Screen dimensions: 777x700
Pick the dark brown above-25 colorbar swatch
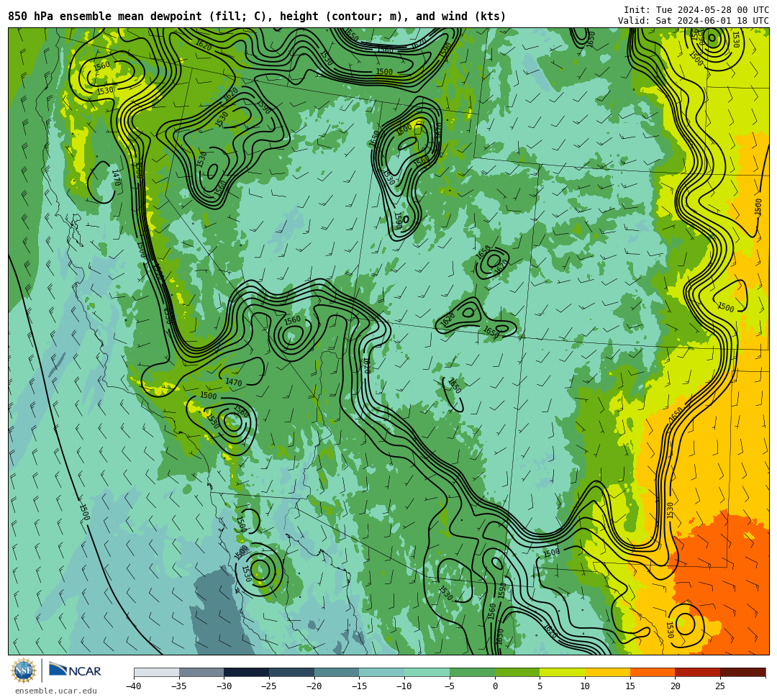click(742, 672)
